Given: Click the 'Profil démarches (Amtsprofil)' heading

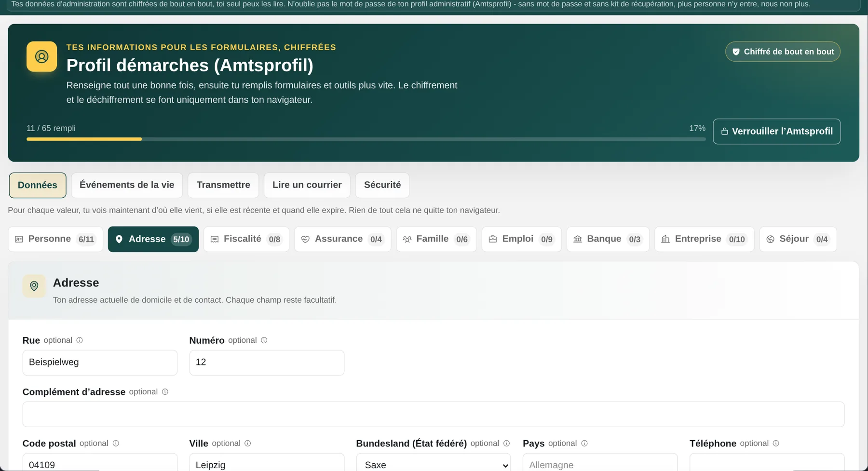Looking at the screenshot, I should point(190,65).
